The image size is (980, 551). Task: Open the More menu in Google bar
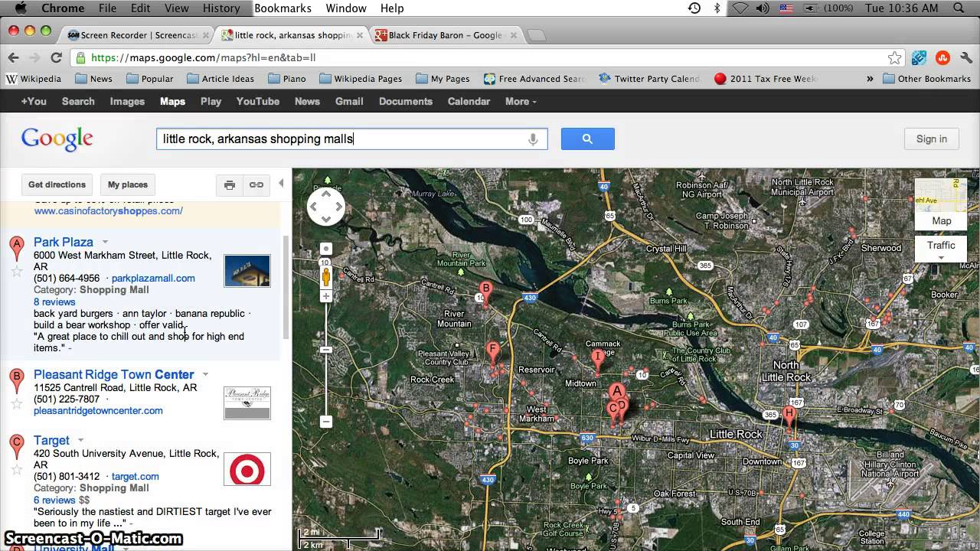[521, 101]
